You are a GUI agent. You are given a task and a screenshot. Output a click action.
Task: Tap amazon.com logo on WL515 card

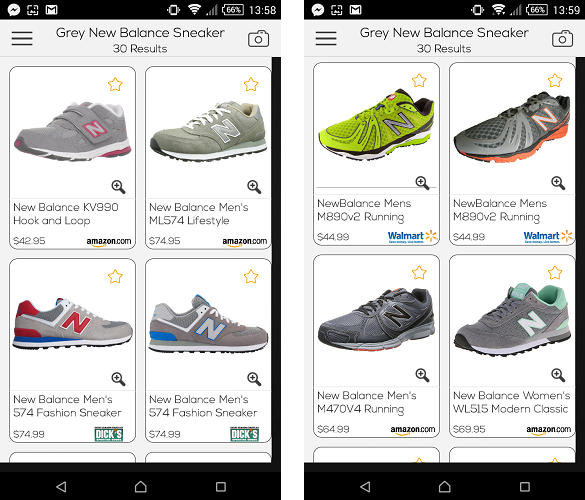point(548,430)
